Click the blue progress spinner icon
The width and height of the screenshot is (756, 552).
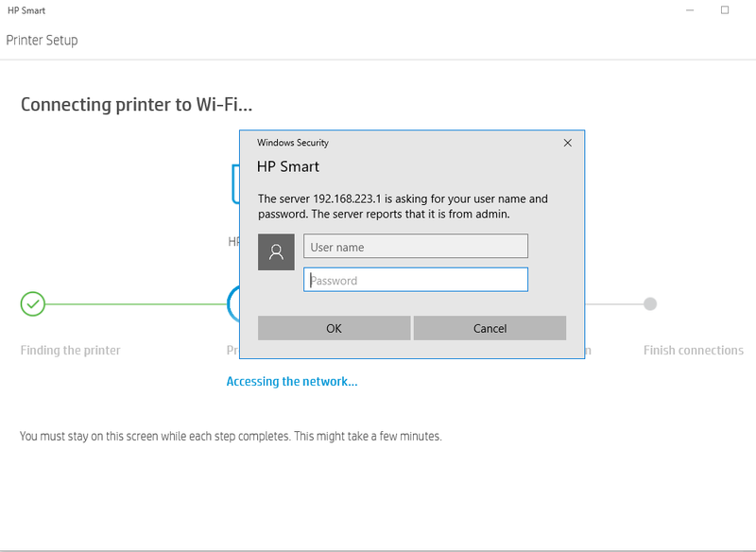234,304
